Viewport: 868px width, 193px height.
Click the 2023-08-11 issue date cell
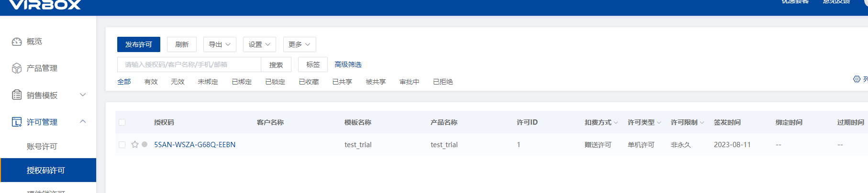coord(732,145)
